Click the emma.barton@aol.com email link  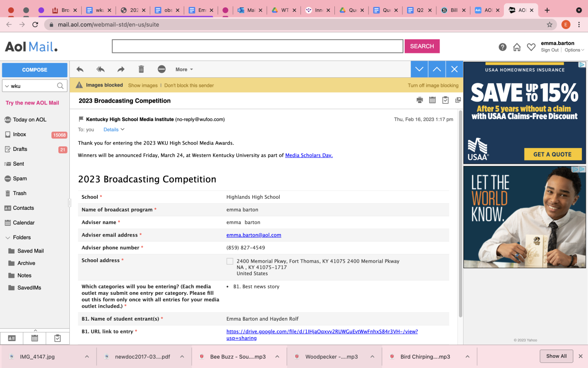[254, 235]
